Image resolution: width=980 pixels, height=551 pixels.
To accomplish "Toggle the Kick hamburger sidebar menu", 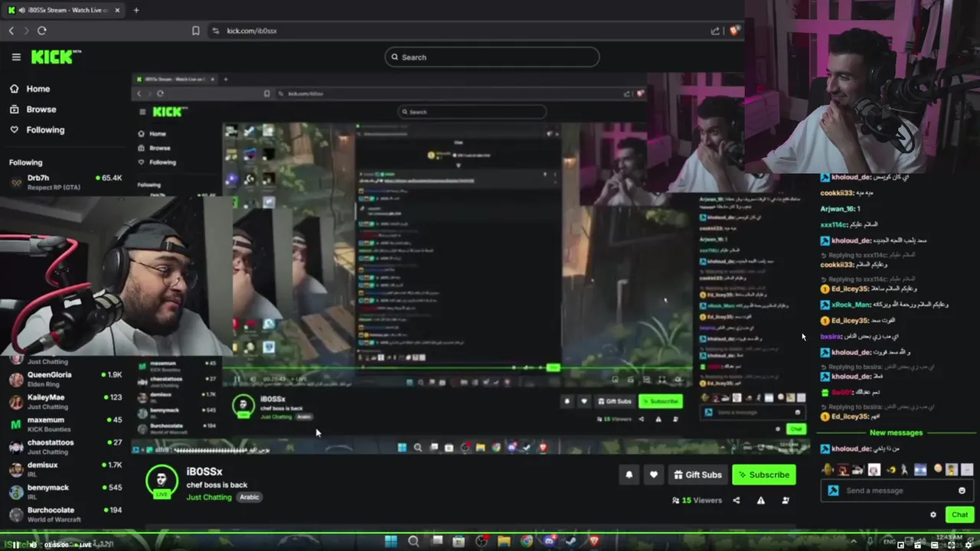I will 16,57.
